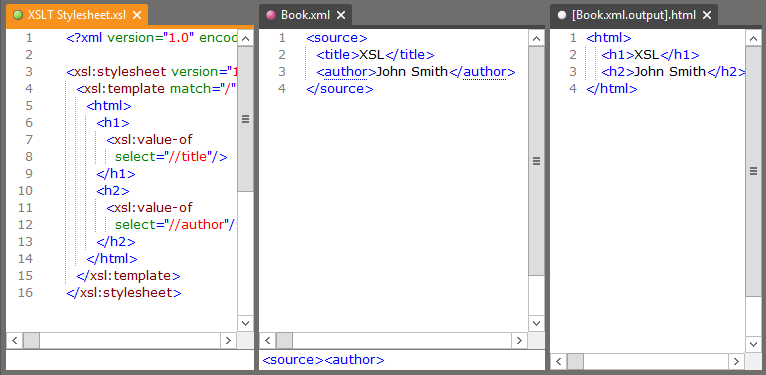Click the <xsl:value-of tag on stylesheet line 11
Image resolution: width=766 pixels, height=375 pixels.
(x=149, y=208)
